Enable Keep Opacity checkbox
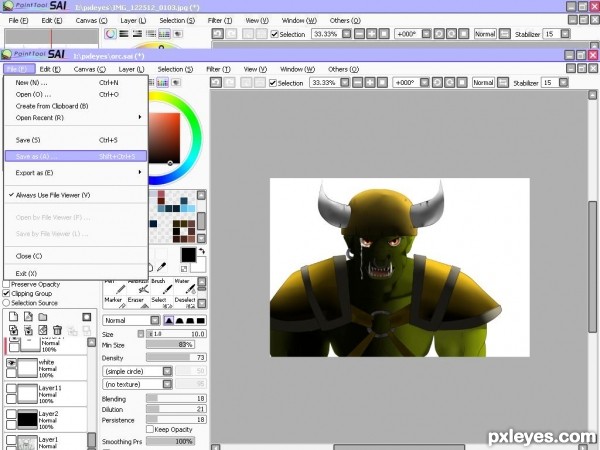The width and height of the screenshot is (600, 450). pos(150,429)
